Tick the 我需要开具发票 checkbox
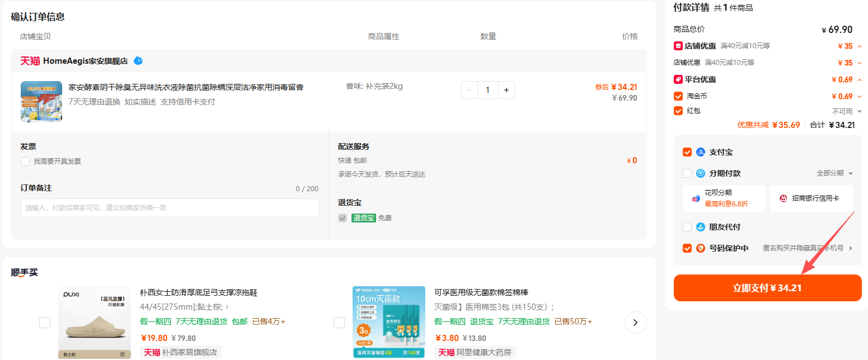 coord(25,162)
